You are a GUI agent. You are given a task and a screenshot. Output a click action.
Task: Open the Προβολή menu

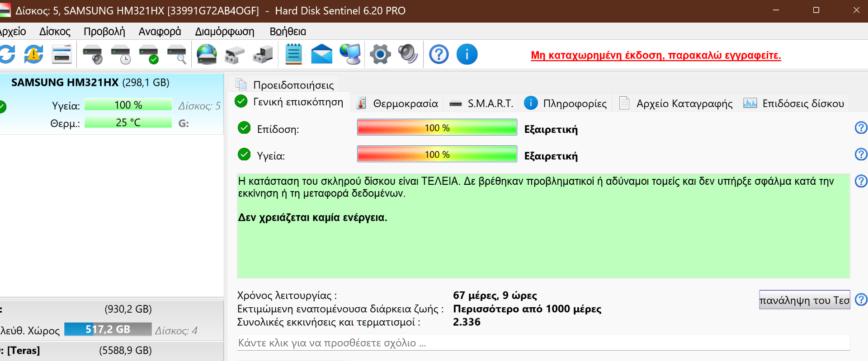(x=104, y=32)
